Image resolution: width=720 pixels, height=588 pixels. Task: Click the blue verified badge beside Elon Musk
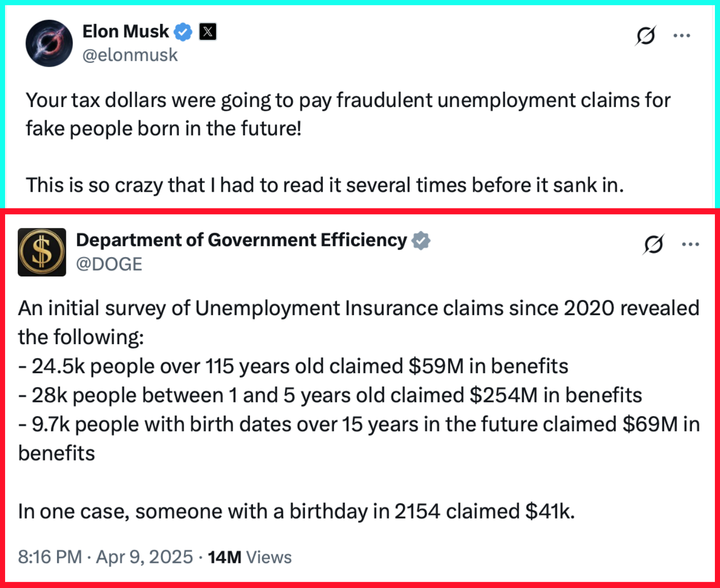[x=183, y=32]
